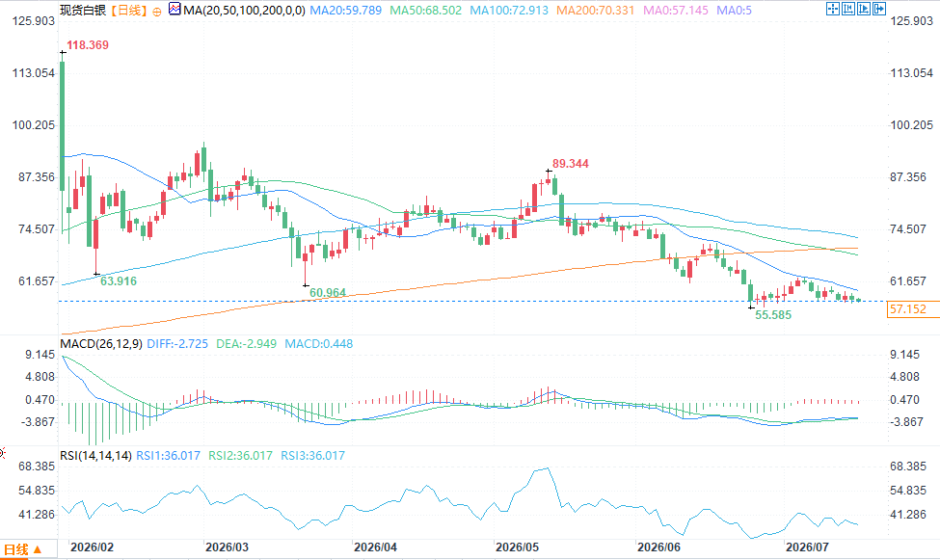The image size is (940, 560).
Task: Toggle the MA200:70.331 line label
Action: (x=595, y=11)
